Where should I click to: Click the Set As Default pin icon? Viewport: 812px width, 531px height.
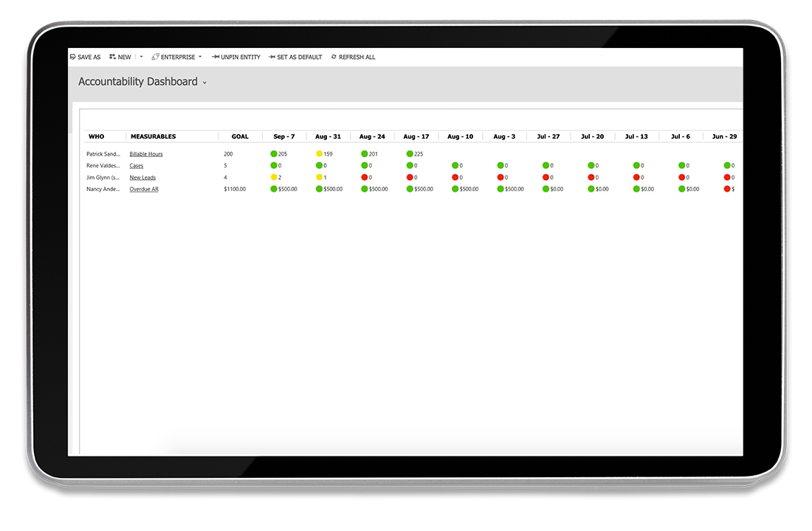(272, 57)
